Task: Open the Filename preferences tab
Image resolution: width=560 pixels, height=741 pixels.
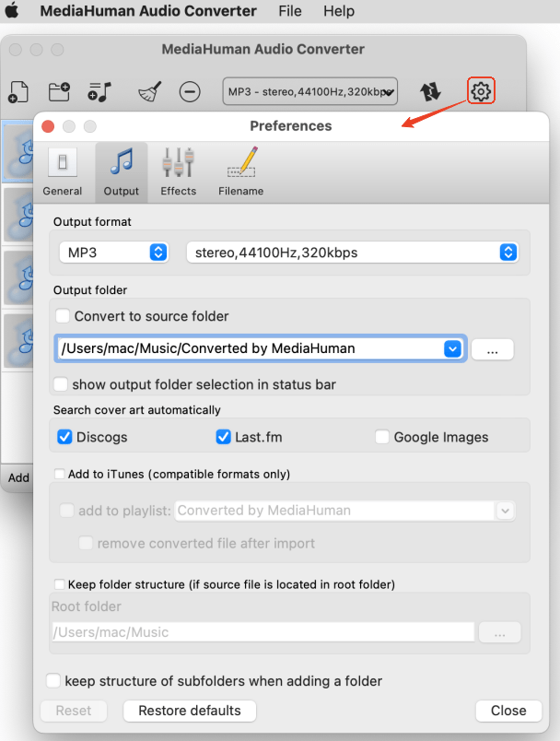Action: (x=240, y=172)
